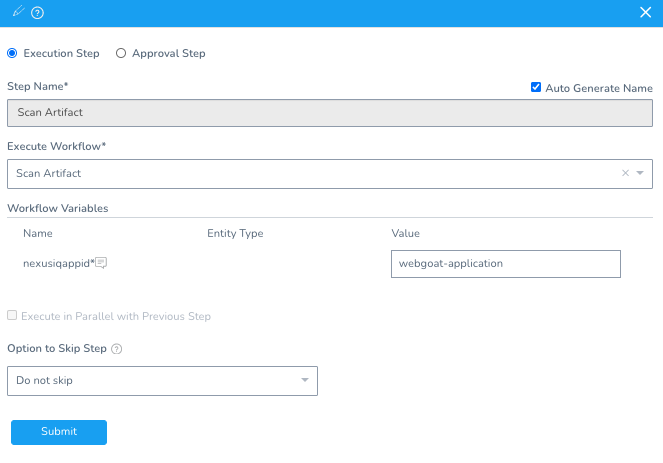
Task: Click the Execute Workflow* label
Action: [x=57, y=146]
